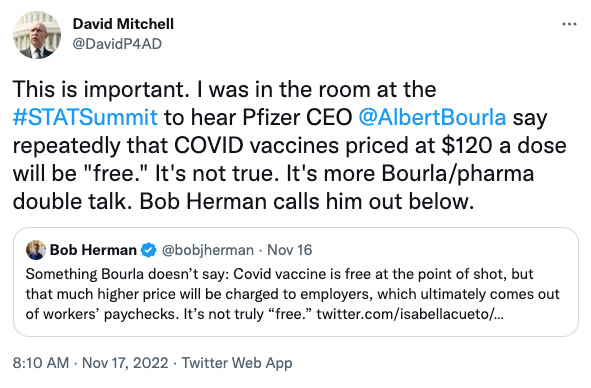Click the Nov 16 quoted tweet date
Screen dimensions: 591x388
(289, 250)
